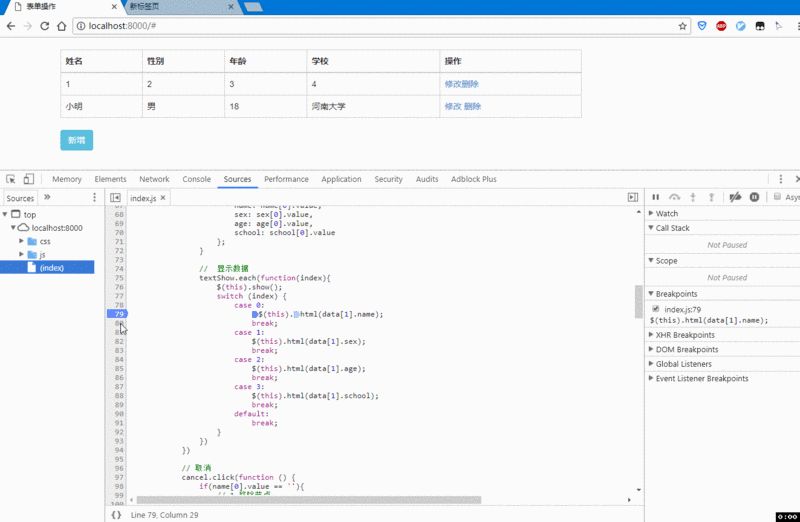Format code with pretty print braces

[116, 514]
